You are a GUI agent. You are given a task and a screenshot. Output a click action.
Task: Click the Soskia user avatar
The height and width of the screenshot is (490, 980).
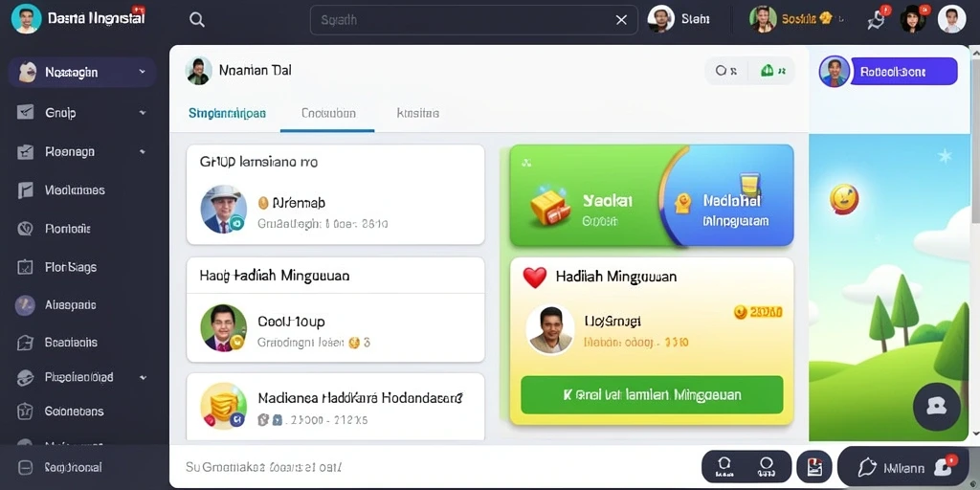pyautogui.click(x=763, y=19)
